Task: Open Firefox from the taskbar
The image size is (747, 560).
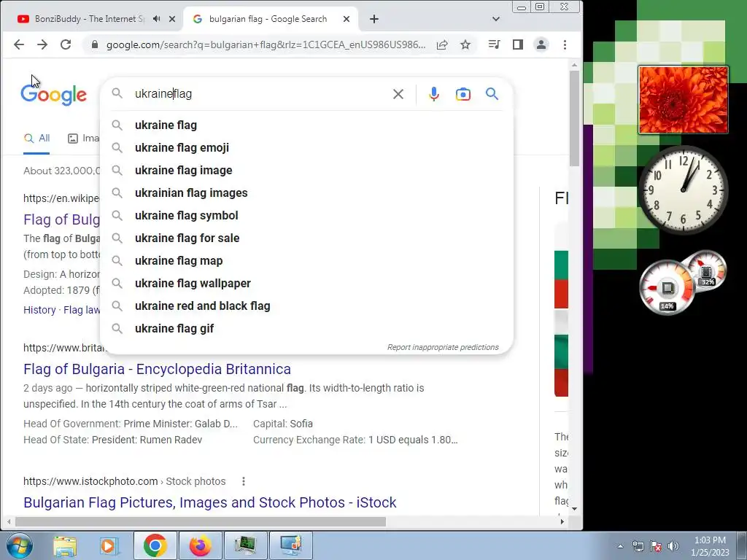Action: [200, 545]
